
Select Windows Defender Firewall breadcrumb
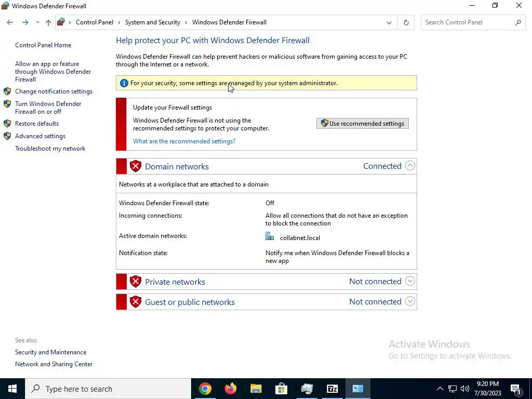point(229,22)
